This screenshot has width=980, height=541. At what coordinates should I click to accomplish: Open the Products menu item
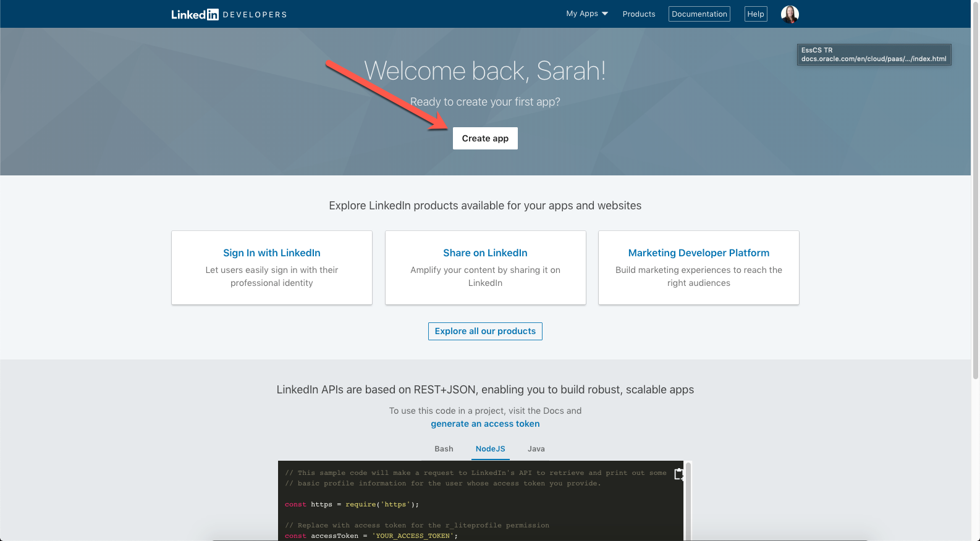pos(638,14)
